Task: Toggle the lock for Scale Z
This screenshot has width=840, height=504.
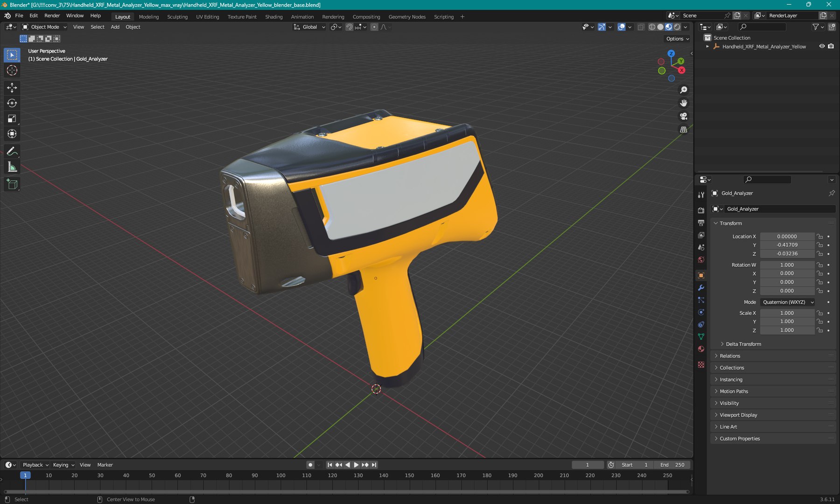Action: (x=820, y=330)
